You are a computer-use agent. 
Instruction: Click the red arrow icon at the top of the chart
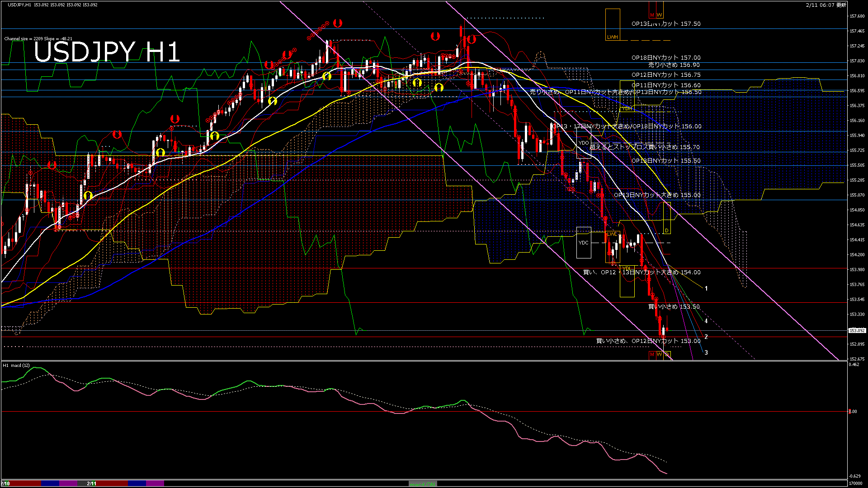click(337, 23)
